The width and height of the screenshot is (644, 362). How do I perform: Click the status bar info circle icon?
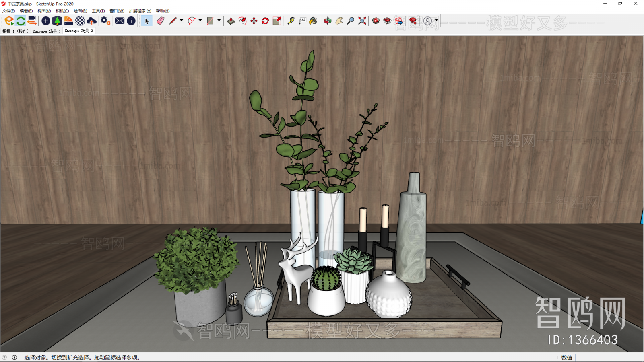14,357
